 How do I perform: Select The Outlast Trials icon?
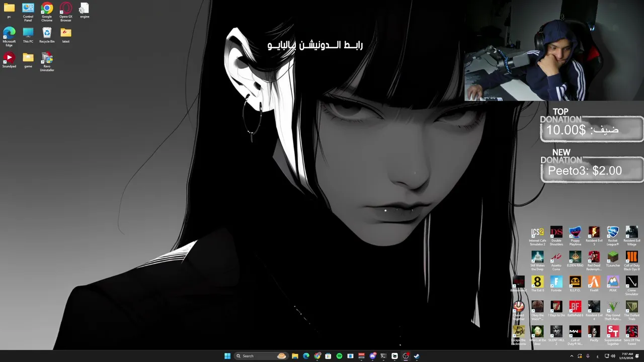[x=632, y=311]
